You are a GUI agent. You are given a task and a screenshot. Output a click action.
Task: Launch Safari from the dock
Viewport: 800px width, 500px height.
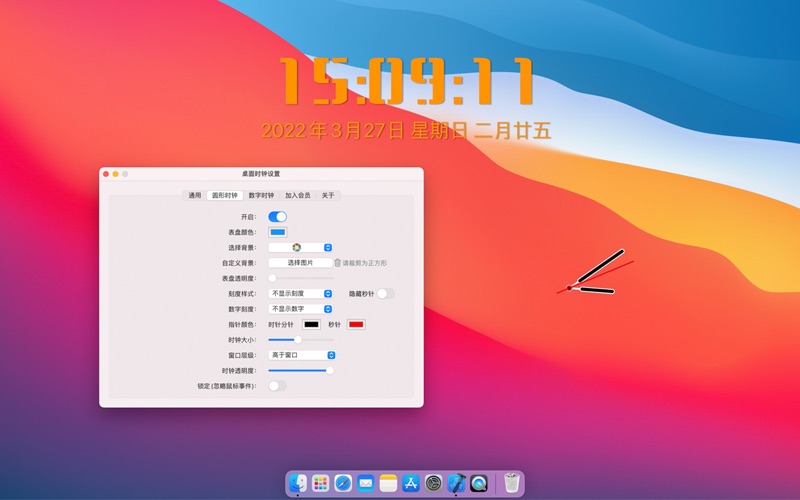[343, 483]
